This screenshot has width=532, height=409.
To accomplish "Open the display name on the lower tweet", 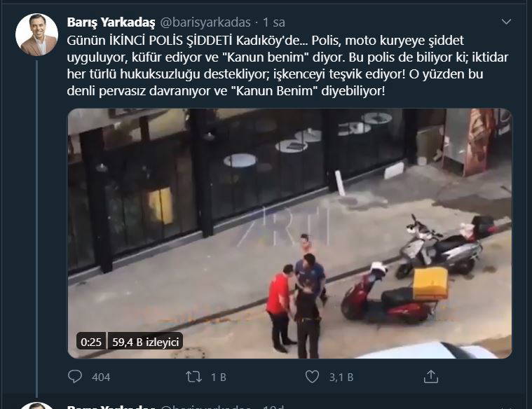I will (111, 406).
